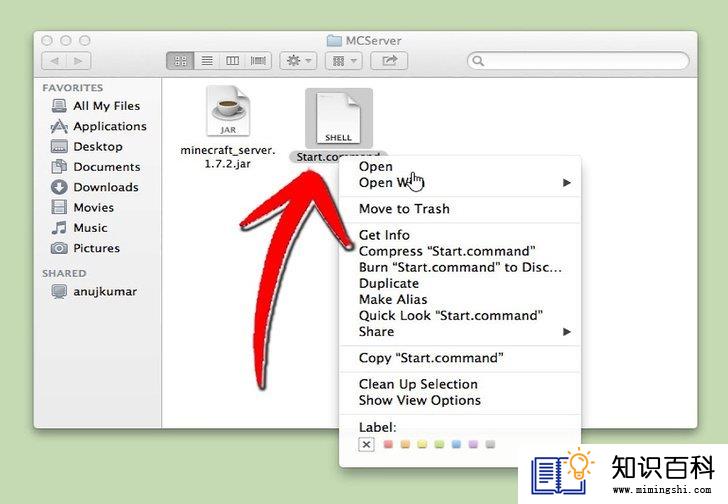Viewport: 728px width, 504px height.
Task: Apply the blue label color
Action: (x=456, y=445)
